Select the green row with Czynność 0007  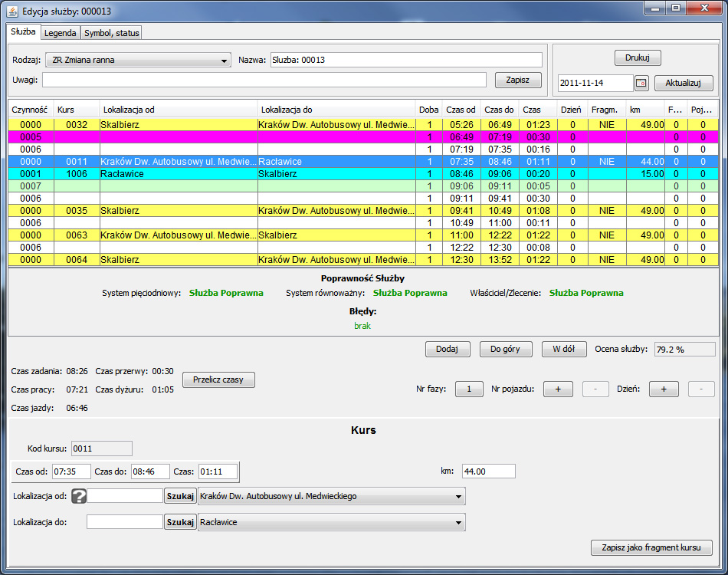363,186
